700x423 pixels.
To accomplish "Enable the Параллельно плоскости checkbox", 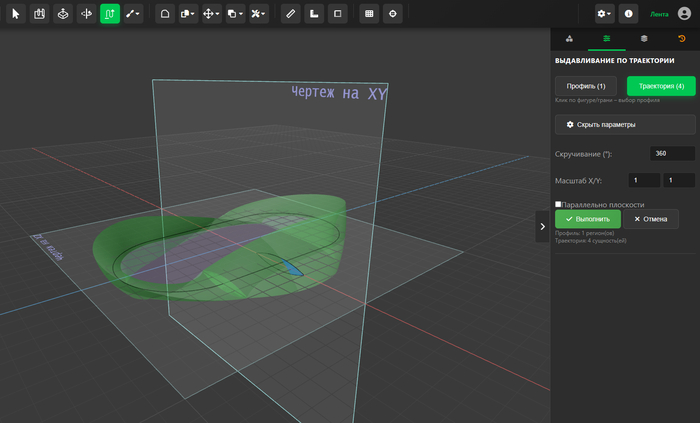I will (x=558, y=204).
